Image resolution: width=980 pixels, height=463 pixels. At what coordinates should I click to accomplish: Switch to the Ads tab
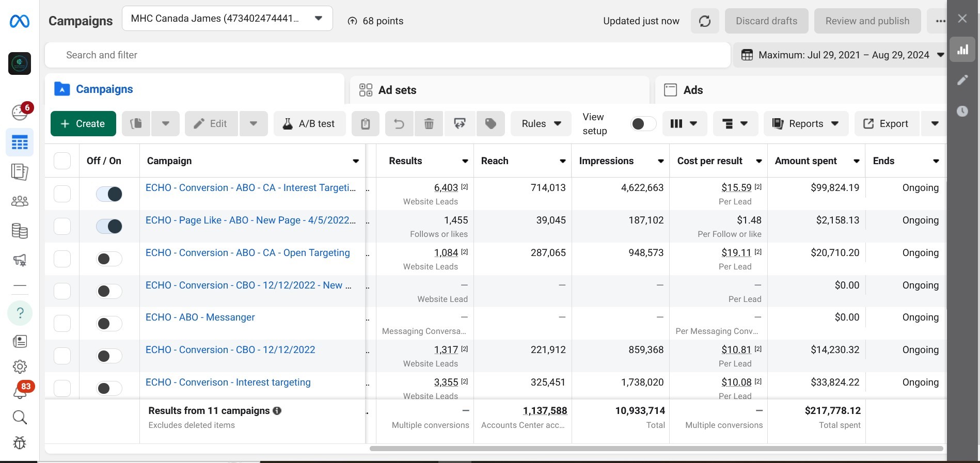801,90
